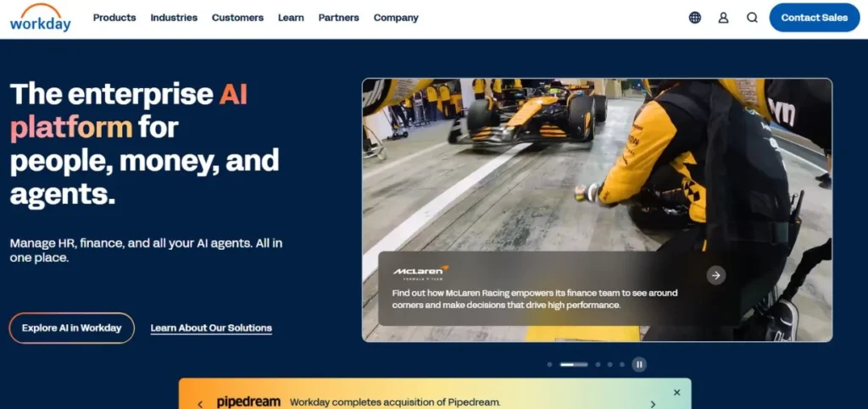The width and height of the screenshot is (868, 409).
Task: Select the last carousel slide dot
Action: [622, 364]
